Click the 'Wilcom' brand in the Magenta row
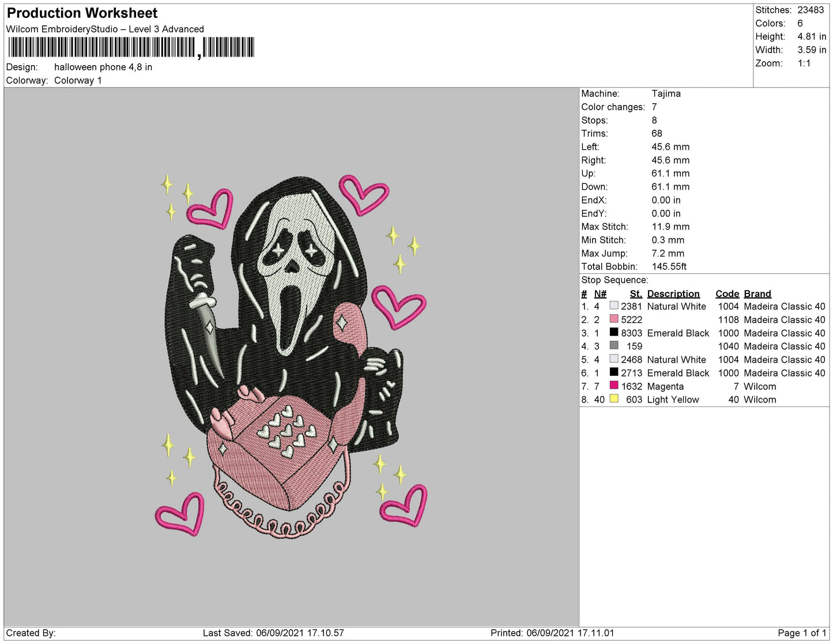 pyautogui.click(x=760, y=386)
